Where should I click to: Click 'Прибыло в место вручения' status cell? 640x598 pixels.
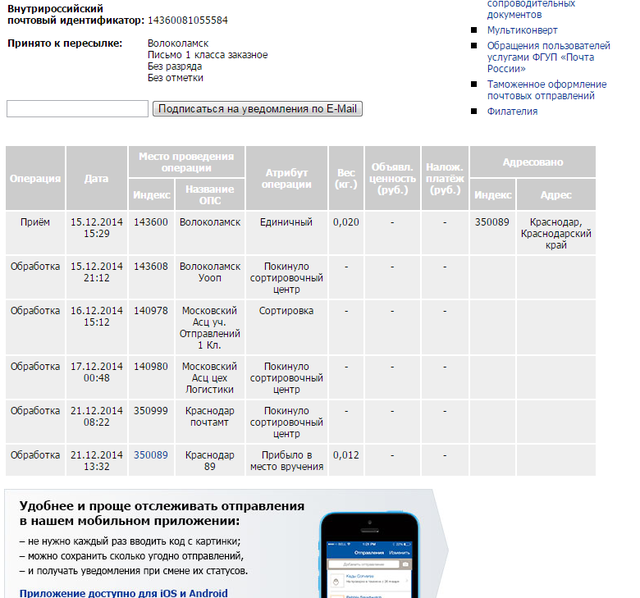click(x=286, y=461)
